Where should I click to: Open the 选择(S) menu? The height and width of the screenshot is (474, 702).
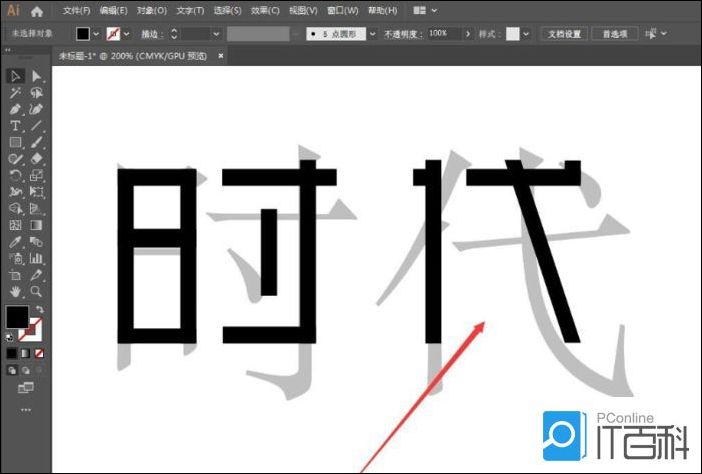(x=227, y=11)
